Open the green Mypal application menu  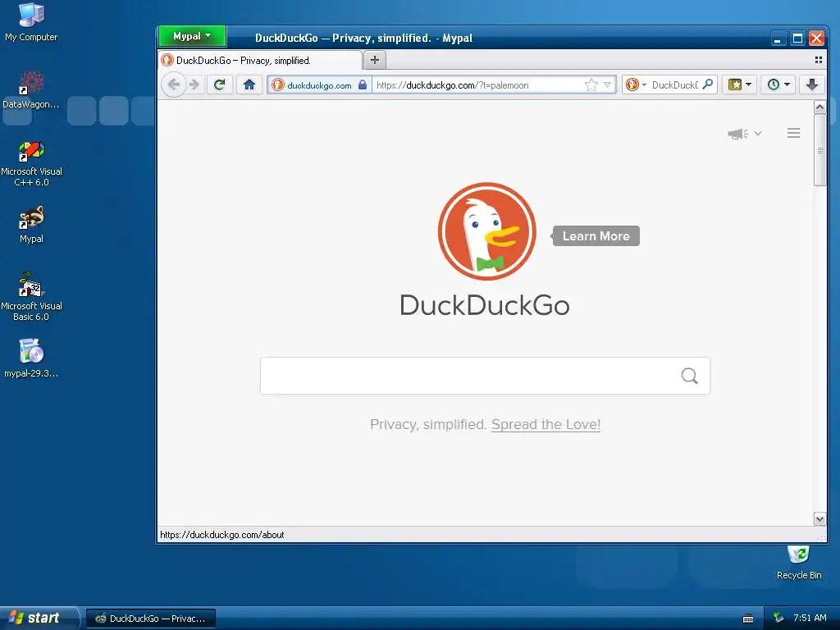tap(192, 36)
